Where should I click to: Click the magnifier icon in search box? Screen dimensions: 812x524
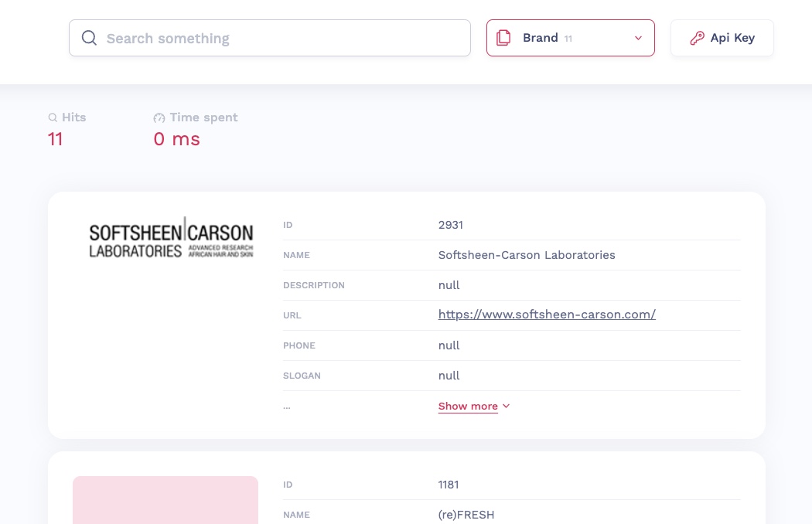click(89, 38)
